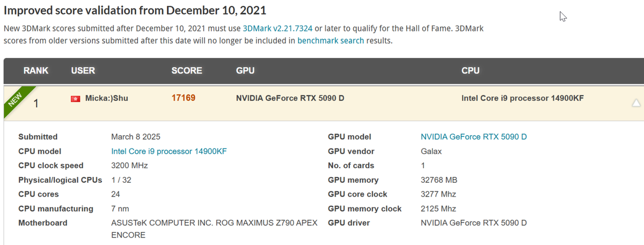Viewport: 644px width, 245px height.
Task: Click the score value 17169
Action: [183, 98]
